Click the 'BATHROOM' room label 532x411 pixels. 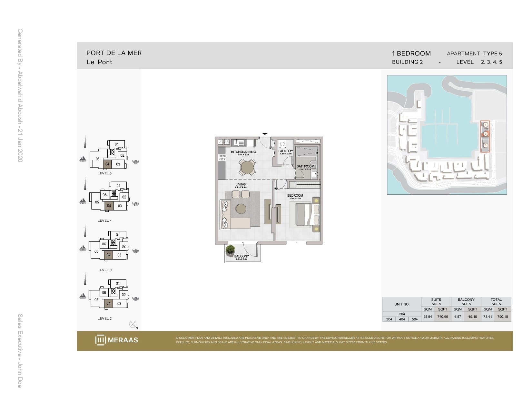point(305,166)
